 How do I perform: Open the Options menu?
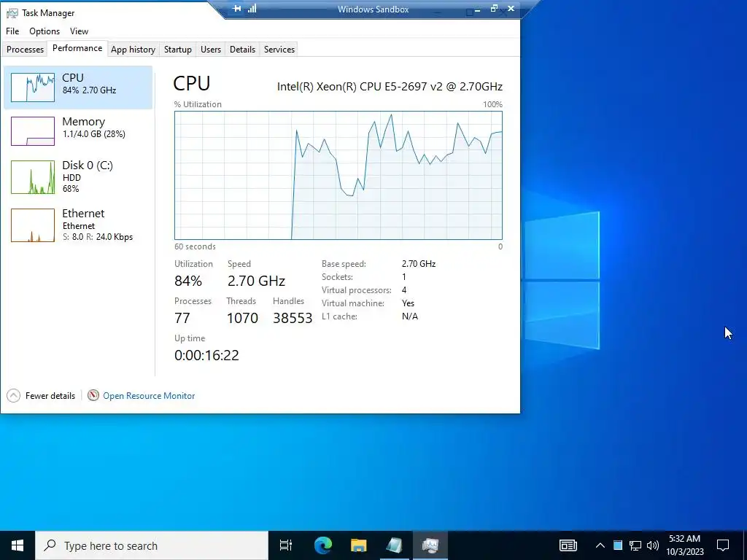[44, 31]
